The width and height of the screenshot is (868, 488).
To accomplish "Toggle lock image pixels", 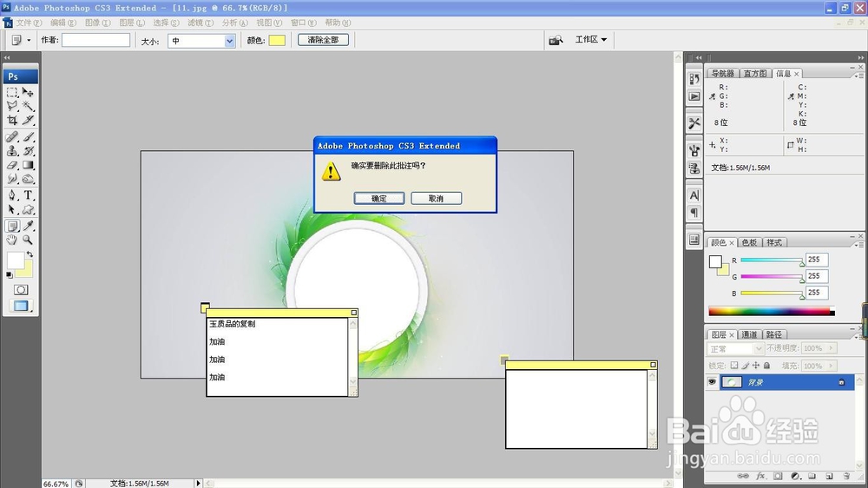I will (745, 366).
